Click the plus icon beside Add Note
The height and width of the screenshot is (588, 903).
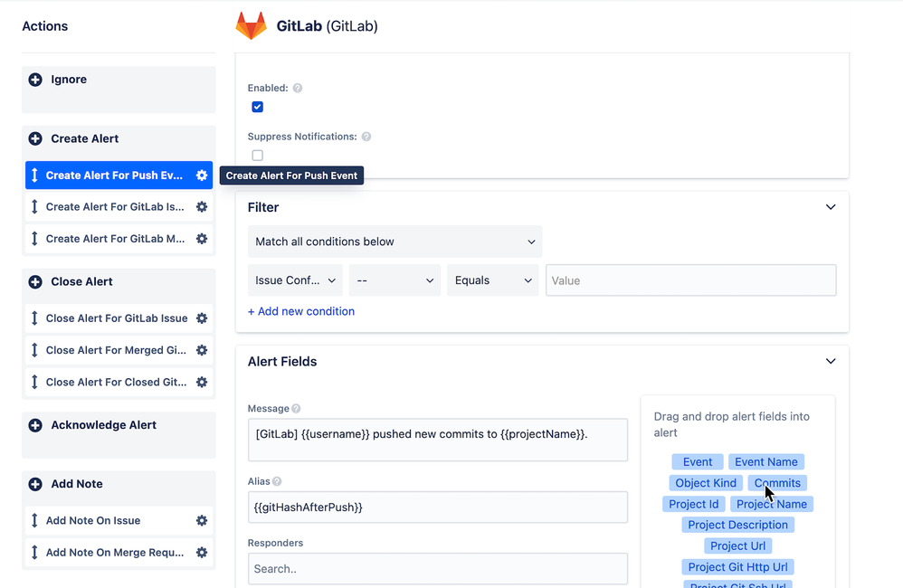[x=35, y=484]
